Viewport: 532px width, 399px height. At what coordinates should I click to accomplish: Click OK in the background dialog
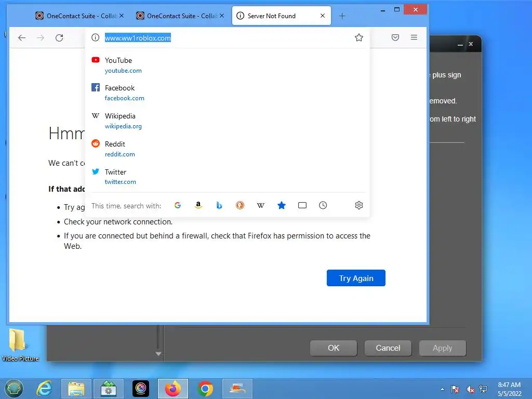[334, 348]
